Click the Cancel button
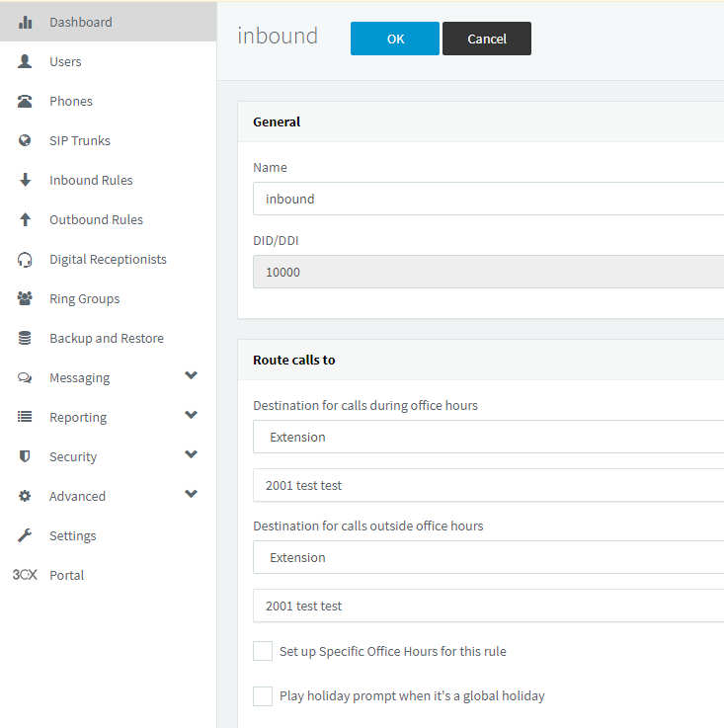 (487, 39)
